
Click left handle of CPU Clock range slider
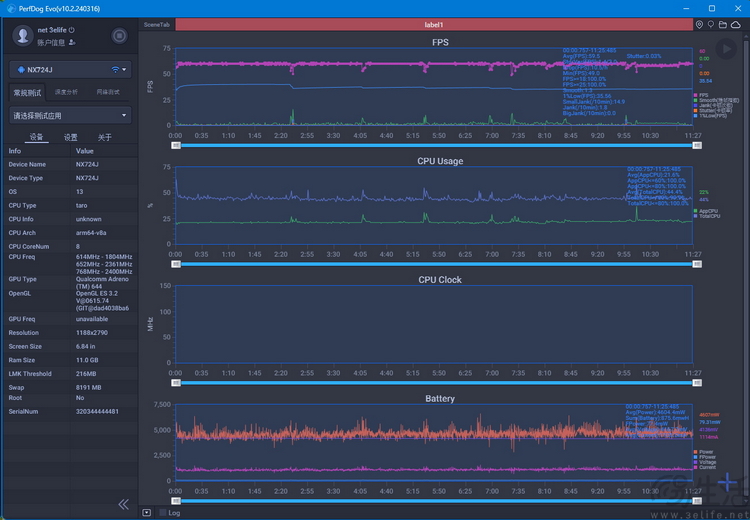[x=176, y=383]
